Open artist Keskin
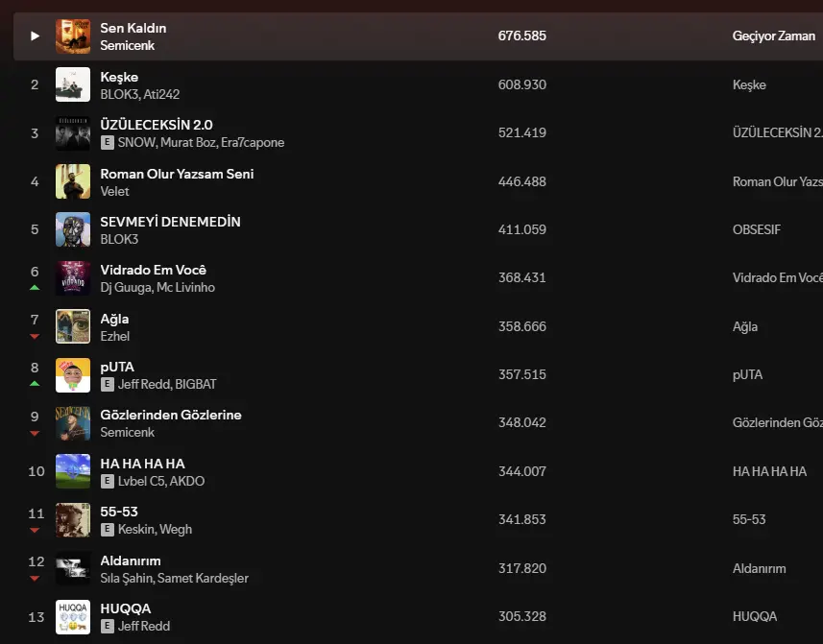 135,529
